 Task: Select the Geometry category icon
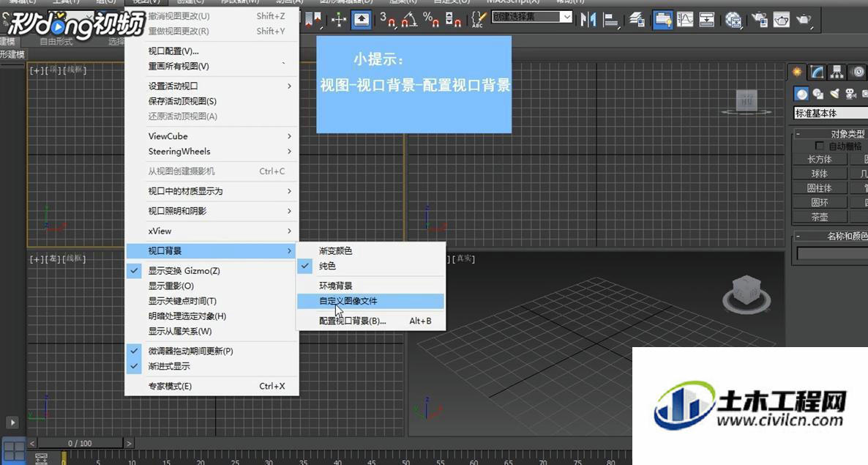click(801, 94)
